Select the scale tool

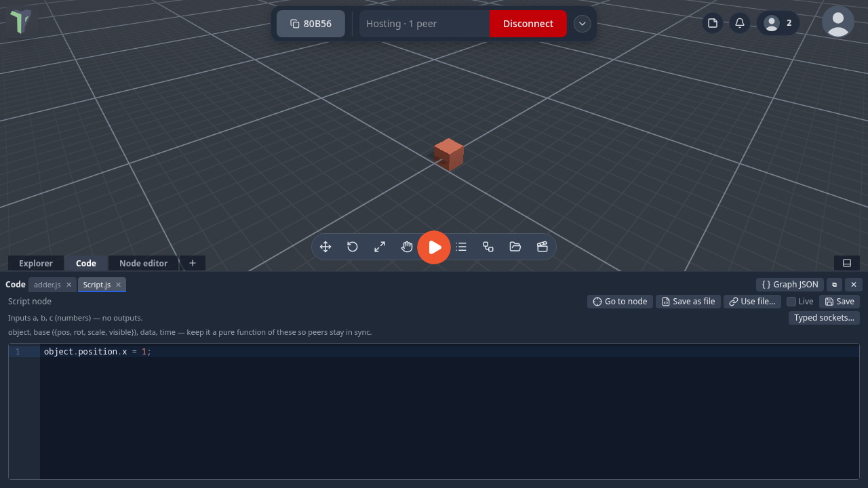coord(380,247)
